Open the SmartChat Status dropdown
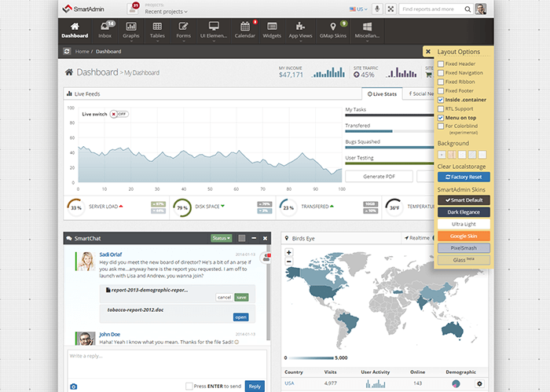The image size is (550, 392). tap(222, 237)
